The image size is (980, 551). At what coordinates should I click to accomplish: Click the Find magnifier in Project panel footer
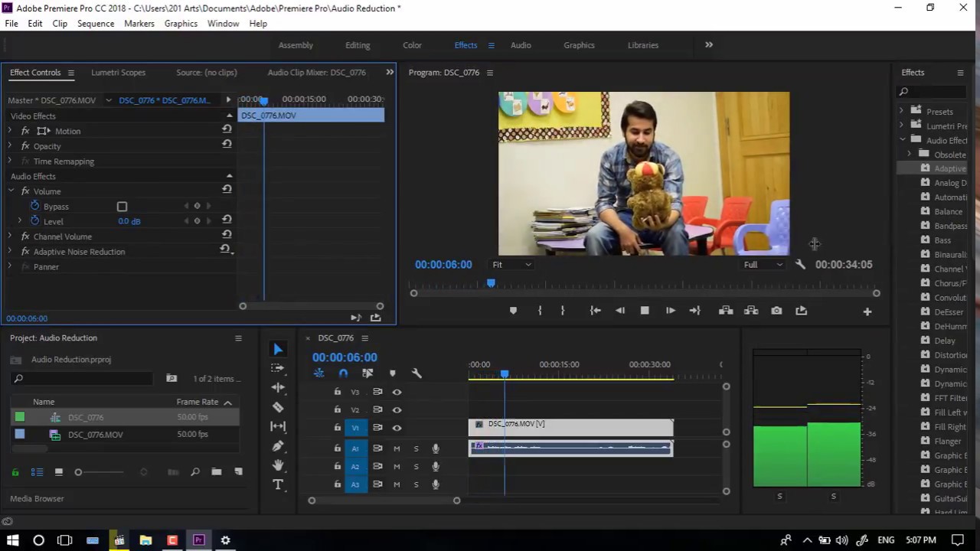[x=195, y=472]
